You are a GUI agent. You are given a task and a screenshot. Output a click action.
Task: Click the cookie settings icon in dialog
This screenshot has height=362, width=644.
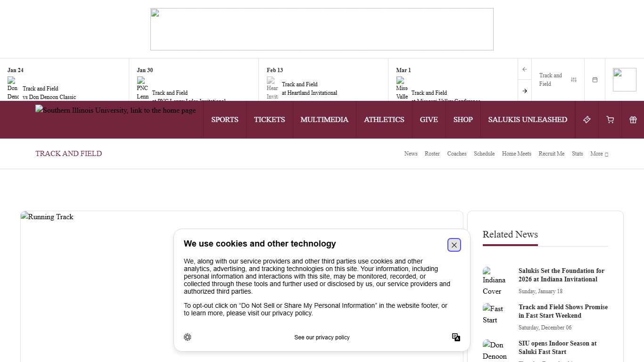tap(188, 337)
